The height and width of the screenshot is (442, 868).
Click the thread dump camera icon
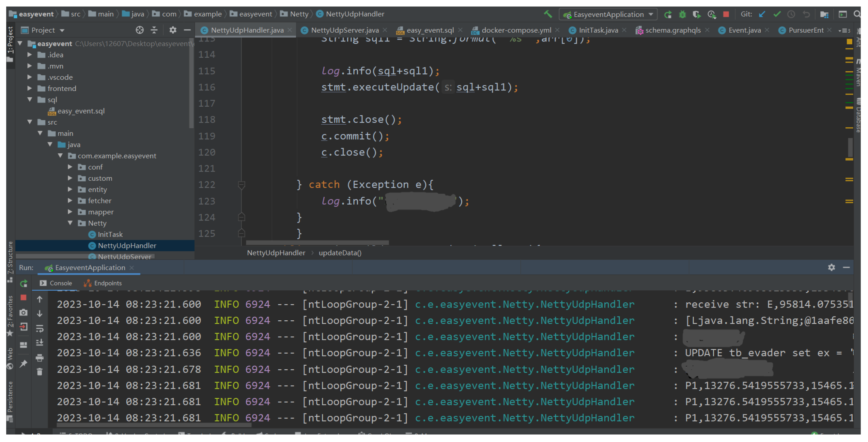(23, 312)
